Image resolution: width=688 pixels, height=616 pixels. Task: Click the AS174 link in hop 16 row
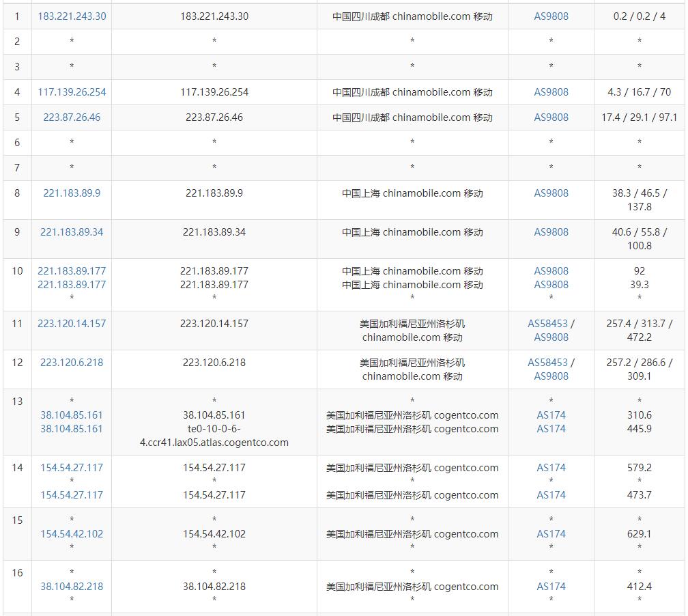coord(551,587)
